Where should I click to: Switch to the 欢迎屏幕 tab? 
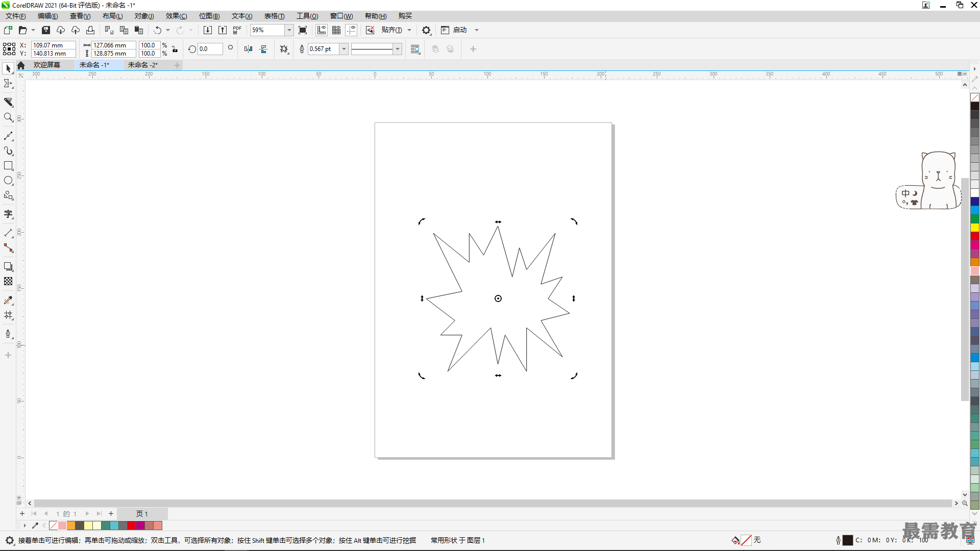(x=47, y=65)
